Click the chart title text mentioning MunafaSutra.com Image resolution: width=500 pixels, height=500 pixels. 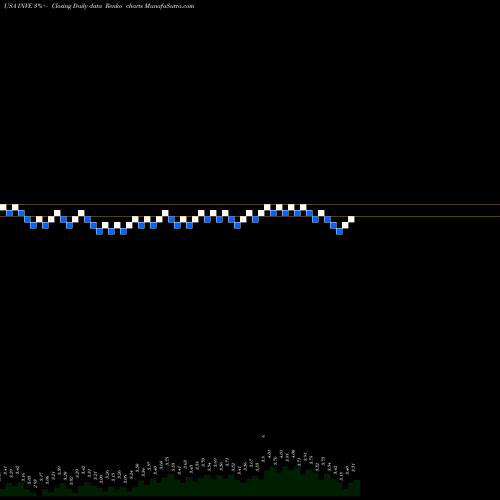[x=99, y=6]
